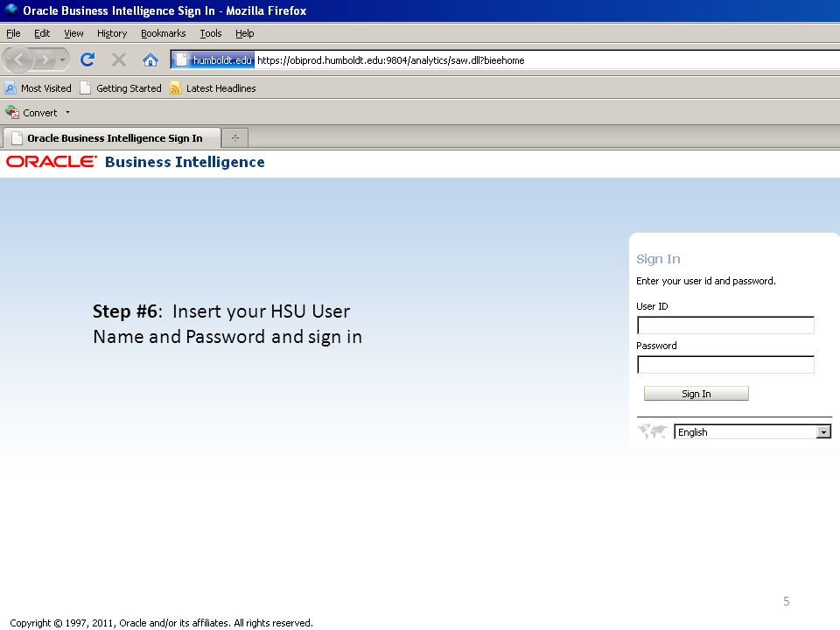Open a new tab with the plus button
Image resolution: width=840 pixels, height=630 pixels.
click(x=234, y=138)
